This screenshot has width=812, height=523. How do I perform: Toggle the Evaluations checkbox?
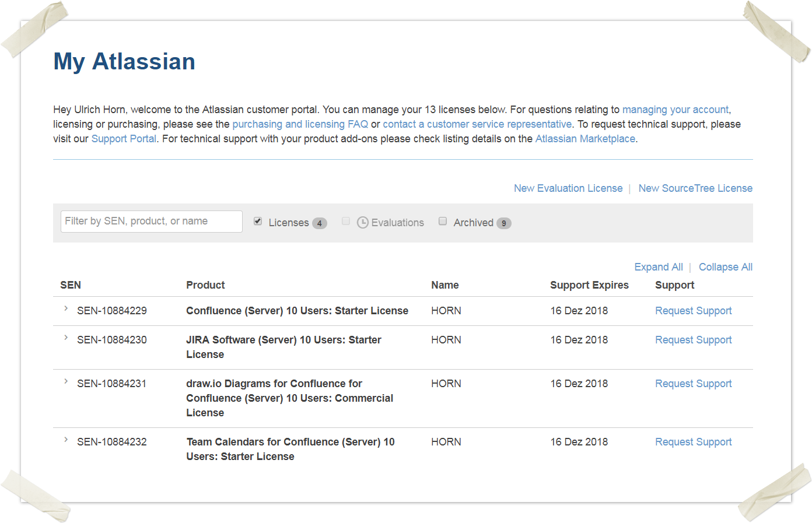(346, 222)
